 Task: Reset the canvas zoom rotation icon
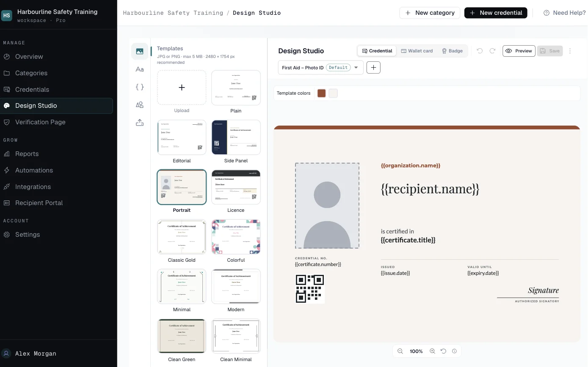click(x=443, y=351)
